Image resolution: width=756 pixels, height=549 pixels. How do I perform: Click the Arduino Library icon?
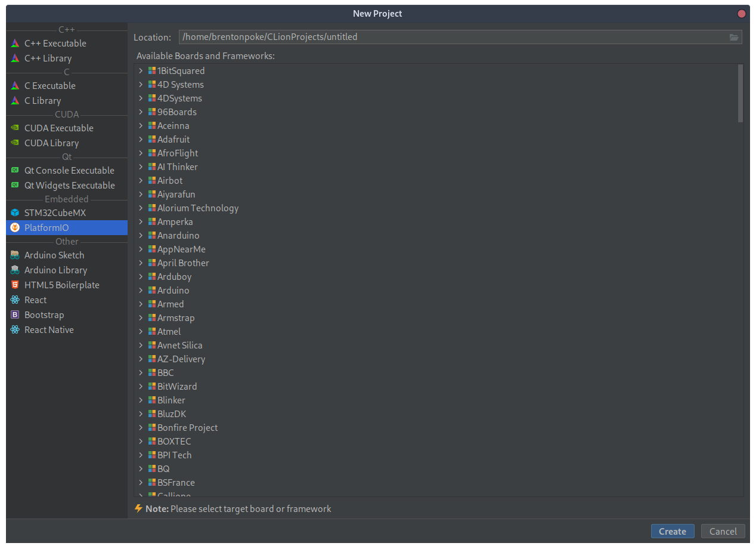[x=15, y=270]
